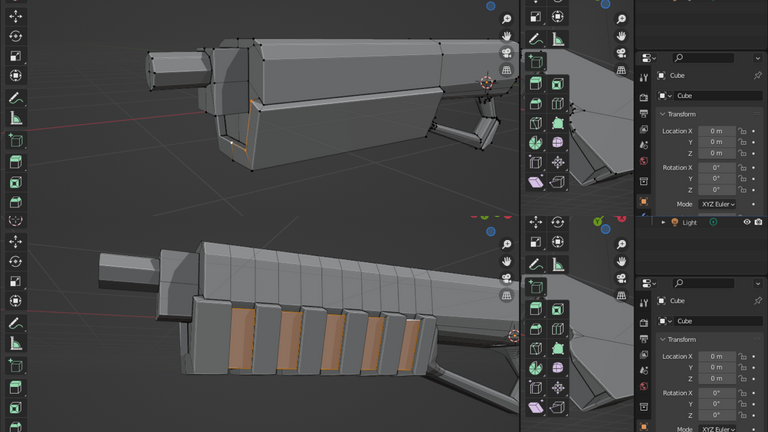Open the World tab in the upper properties panel
The height and width of the screenshot is (432, 768).
644,161
